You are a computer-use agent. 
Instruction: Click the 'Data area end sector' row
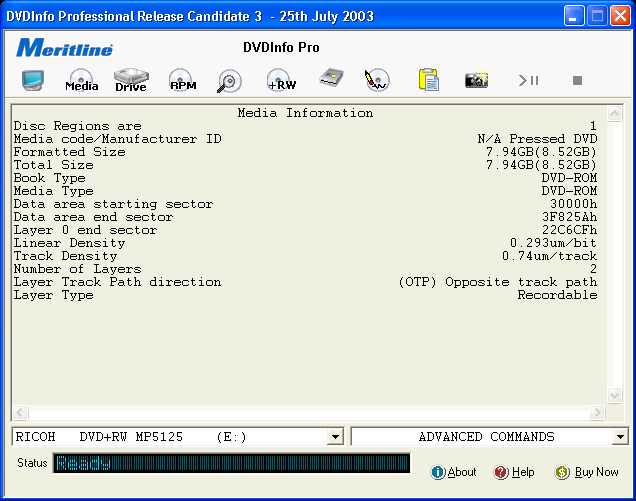tap(305, 217)
